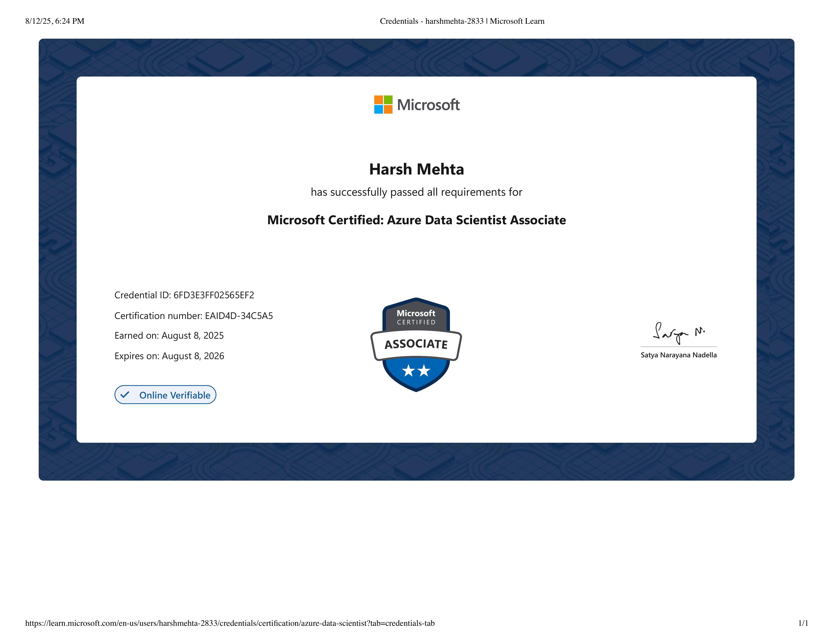The height and width of the screenshot is (644, 834).
Task: Click the Online Verifiable button
Action: [x=165, y=395]
